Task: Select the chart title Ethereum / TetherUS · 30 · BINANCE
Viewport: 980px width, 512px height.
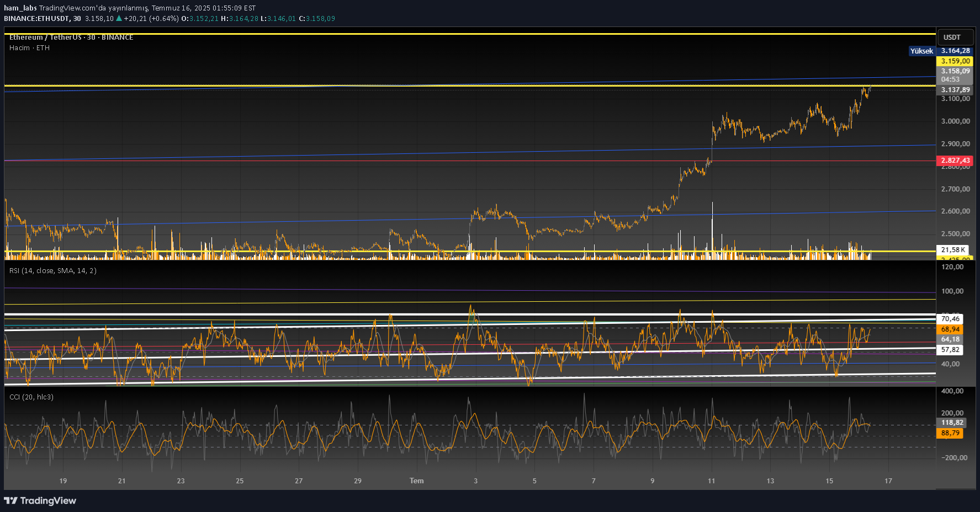Action: coord(71,38)
